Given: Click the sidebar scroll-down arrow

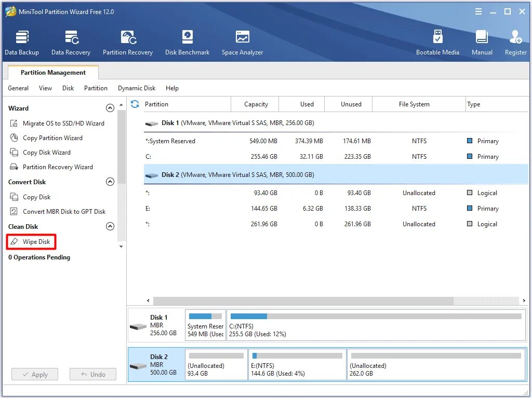Looking at the screenshot, I should pos(121,246).
